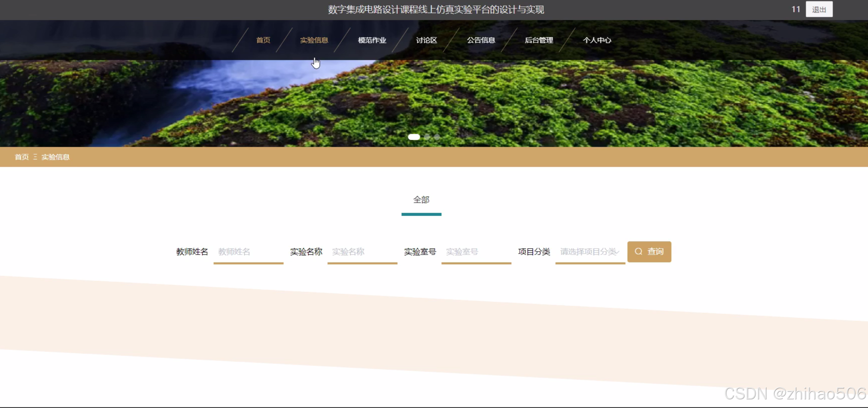Navigate to 后台管理 menu item
This screenshot has width=868, height=408.
click(539, 40)
